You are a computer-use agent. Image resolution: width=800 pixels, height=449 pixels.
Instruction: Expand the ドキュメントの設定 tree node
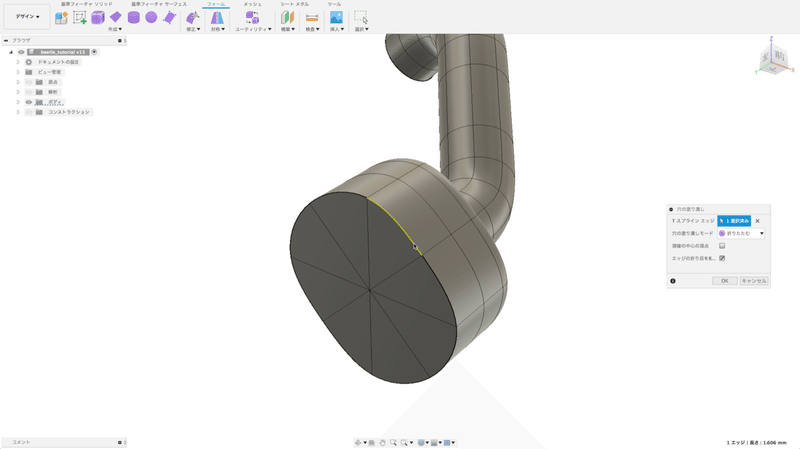(18, 62)
